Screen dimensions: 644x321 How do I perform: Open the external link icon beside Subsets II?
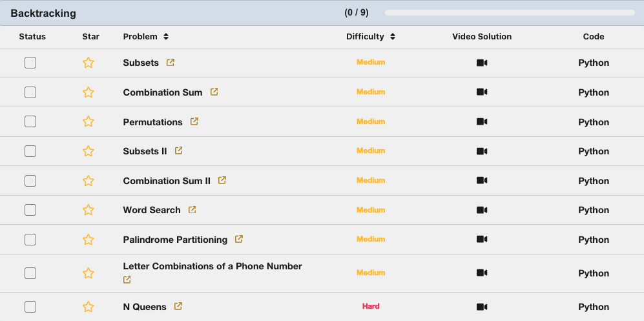coord(179,150)
